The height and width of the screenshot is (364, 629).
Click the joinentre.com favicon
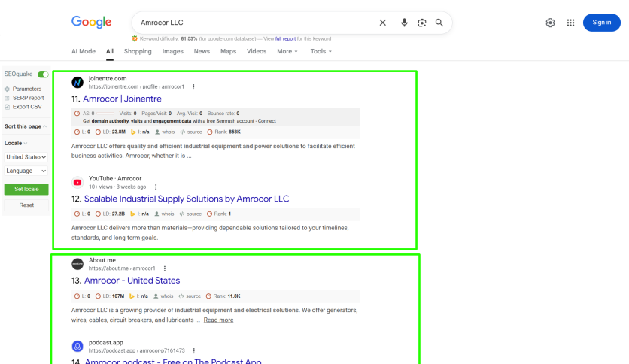click(x=77, y=82)
